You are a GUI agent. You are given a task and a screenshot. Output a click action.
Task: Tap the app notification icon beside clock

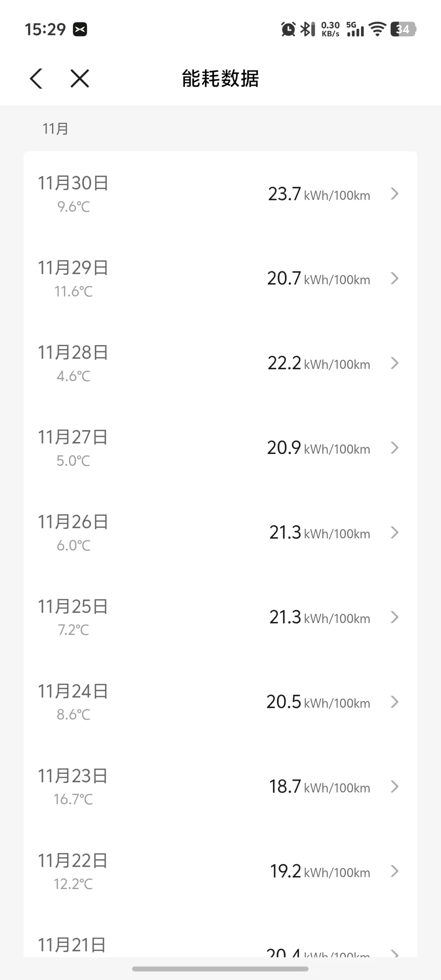tap(80, 29)
